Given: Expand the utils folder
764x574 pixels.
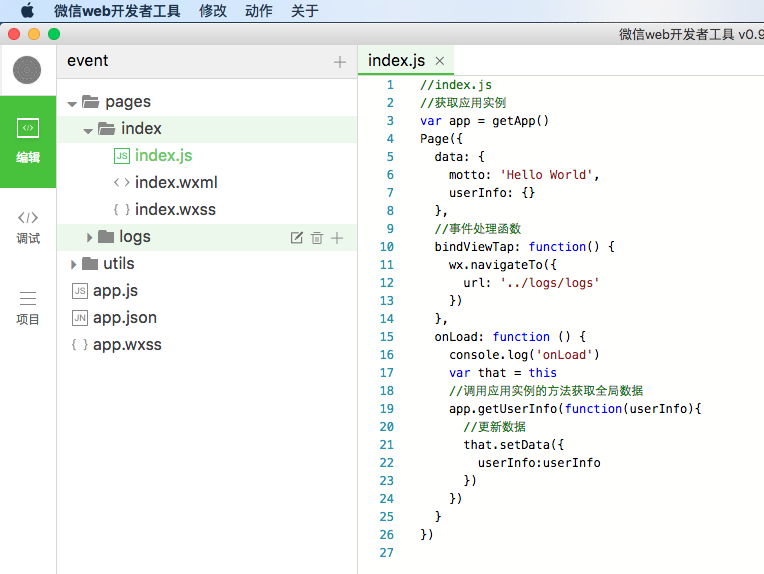Looking at the screenshot, I should coord(74,265).
